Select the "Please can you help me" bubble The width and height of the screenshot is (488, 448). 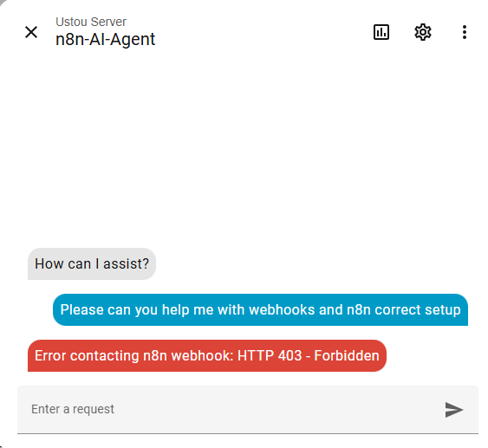pos(261,310)
